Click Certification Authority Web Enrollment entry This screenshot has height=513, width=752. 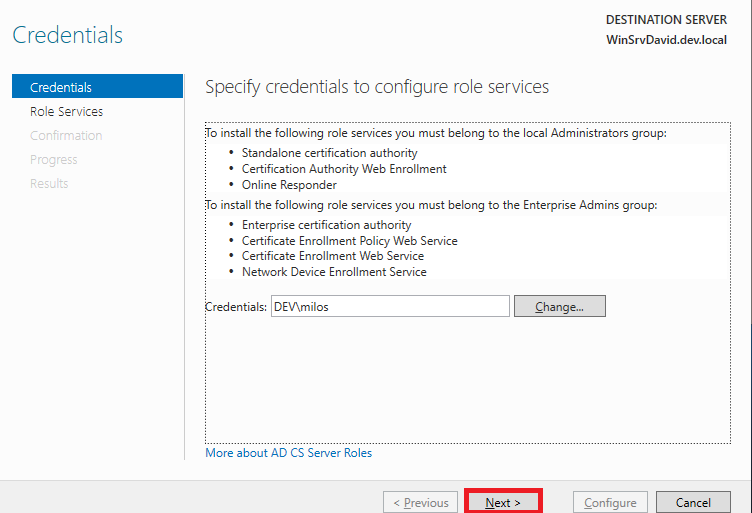(x=344, y=169)
